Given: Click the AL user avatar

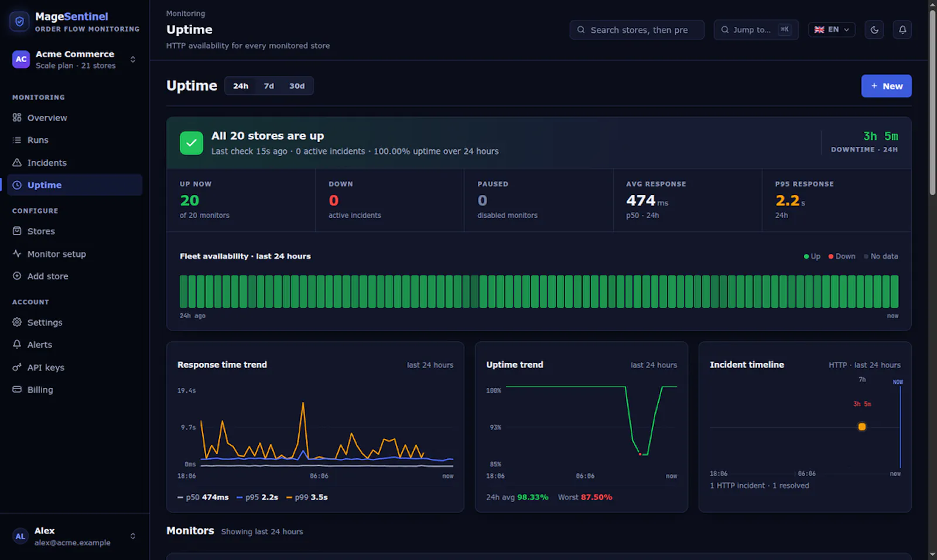Looking at the screenshot, I should point(20,536).
